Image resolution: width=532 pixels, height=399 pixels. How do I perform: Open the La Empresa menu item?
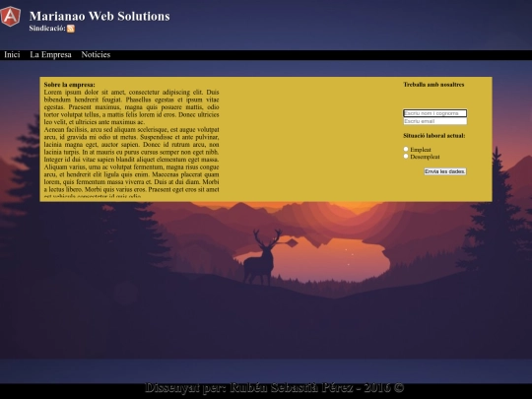50,54
